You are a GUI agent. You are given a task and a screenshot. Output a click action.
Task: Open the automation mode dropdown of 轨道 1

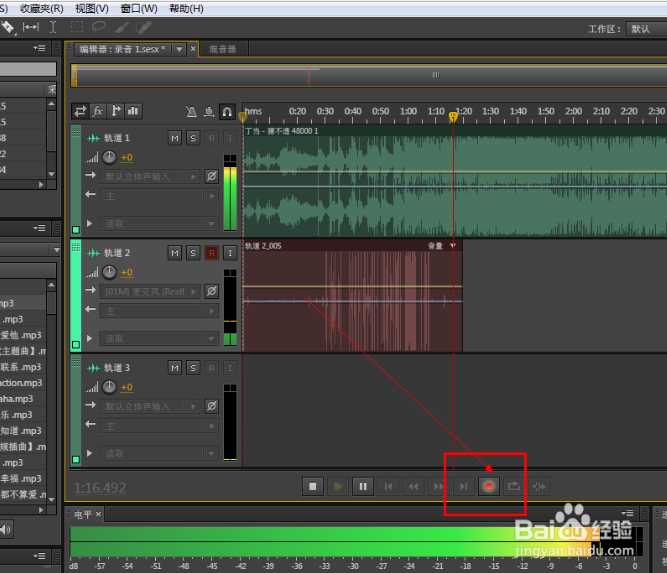(159, 223)
